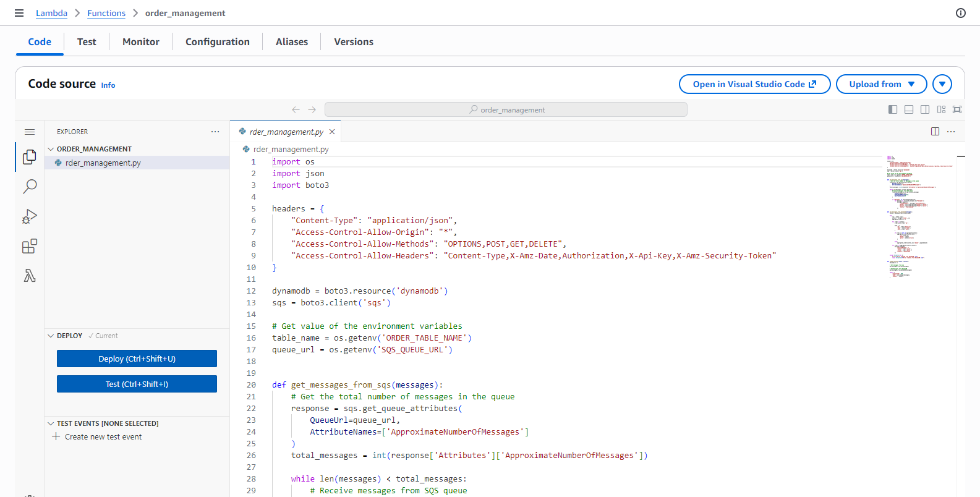Switch to the Versions tab

[354, 42]
